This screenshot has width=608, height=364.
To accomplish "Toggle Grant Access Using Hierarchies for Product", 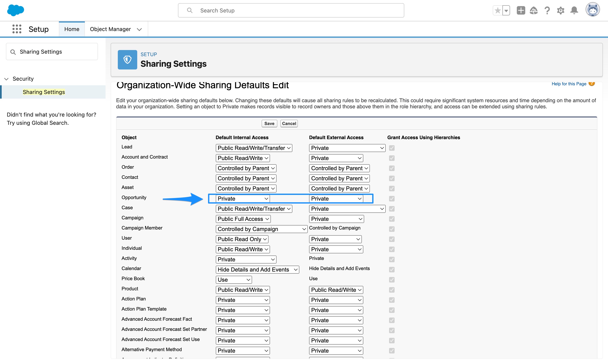I will [392, 290].
